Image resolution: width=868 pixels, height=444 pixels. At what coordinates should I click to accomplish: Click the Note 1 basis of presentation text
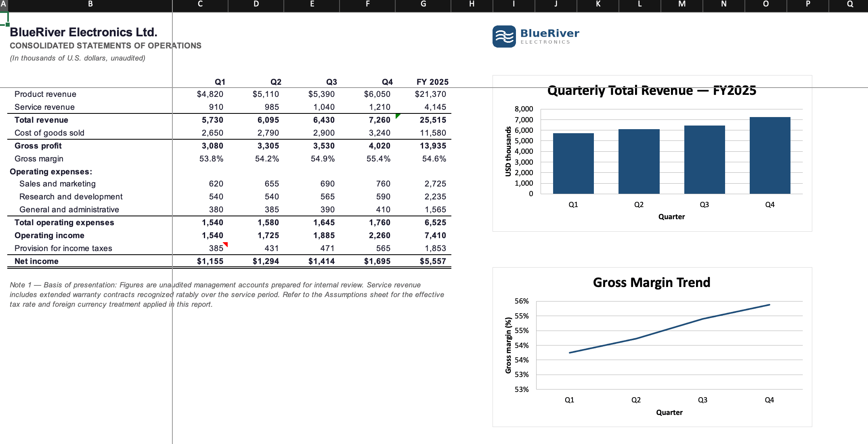click(x=227, y=295)
